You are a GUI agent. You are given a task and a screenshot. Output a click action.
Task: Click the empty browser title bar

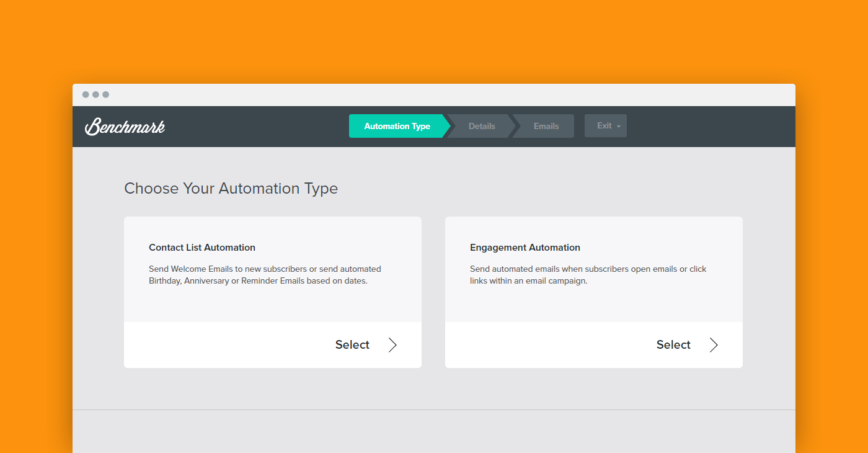(434, 95)
